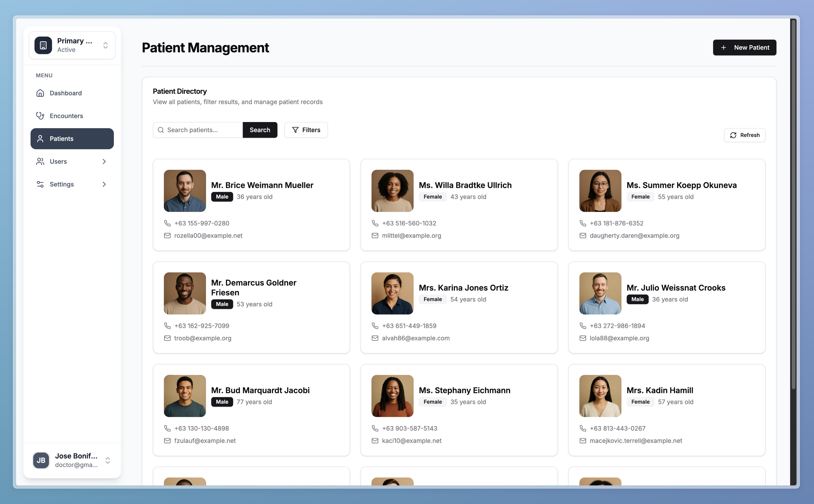Select Encounters from the sidebar menu
814x504 pixels.
[66, 116]
